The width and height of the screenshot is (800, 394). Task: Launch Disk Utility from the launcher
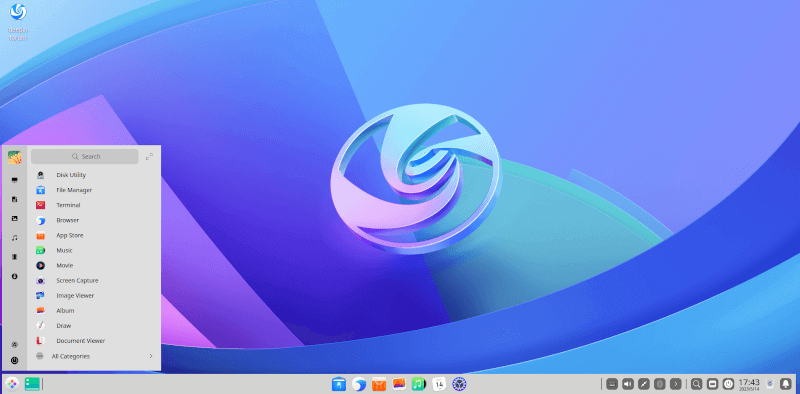[94, 175]
